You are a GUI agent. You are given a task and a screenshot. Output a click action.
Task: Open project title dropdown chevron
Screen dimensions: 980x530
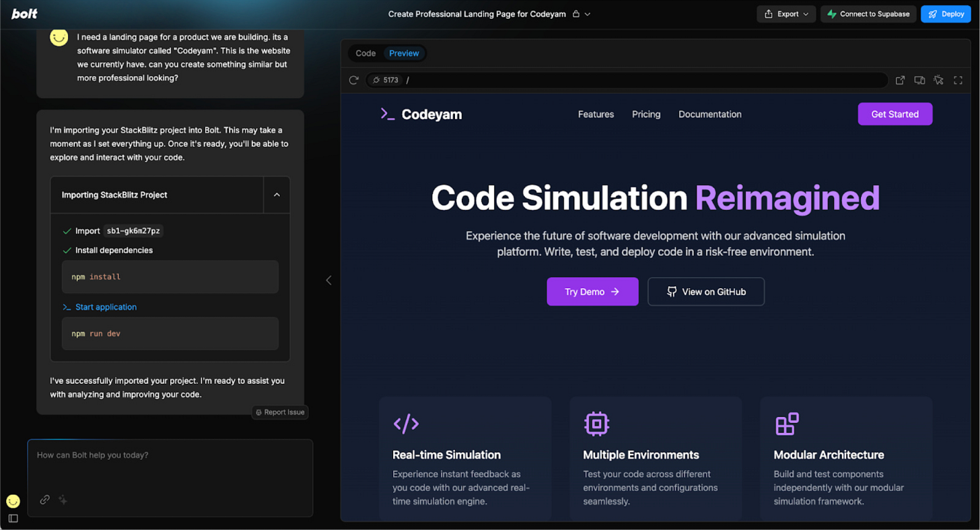588,14
